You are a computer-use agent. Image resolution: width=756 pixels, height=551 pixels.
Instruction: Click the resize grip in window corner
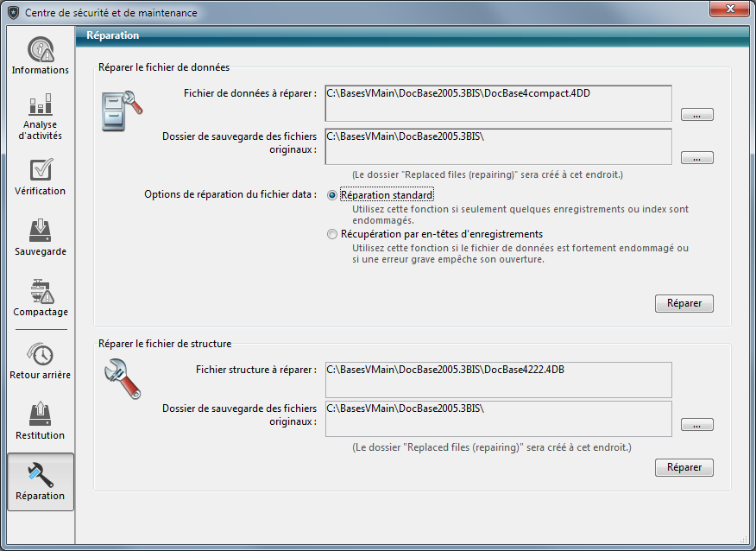pyautogui.click(x=744, y=539)
